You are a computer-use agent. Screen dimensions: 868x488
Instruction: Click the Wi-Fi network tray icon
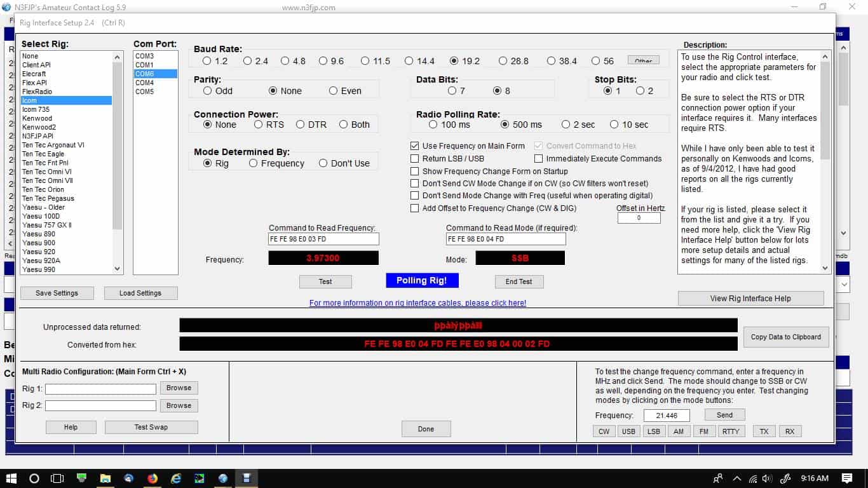point(753,478)
